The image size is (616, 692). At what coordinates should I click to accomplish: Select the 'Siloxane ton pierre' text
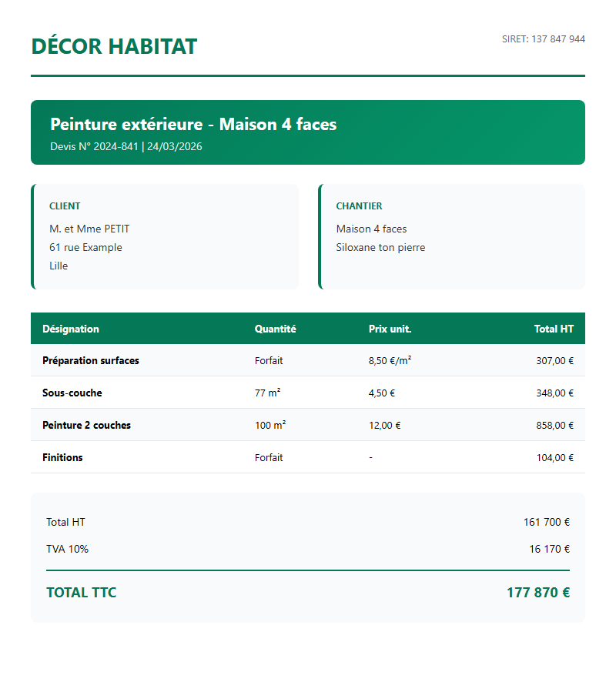[x=380, y=247]
